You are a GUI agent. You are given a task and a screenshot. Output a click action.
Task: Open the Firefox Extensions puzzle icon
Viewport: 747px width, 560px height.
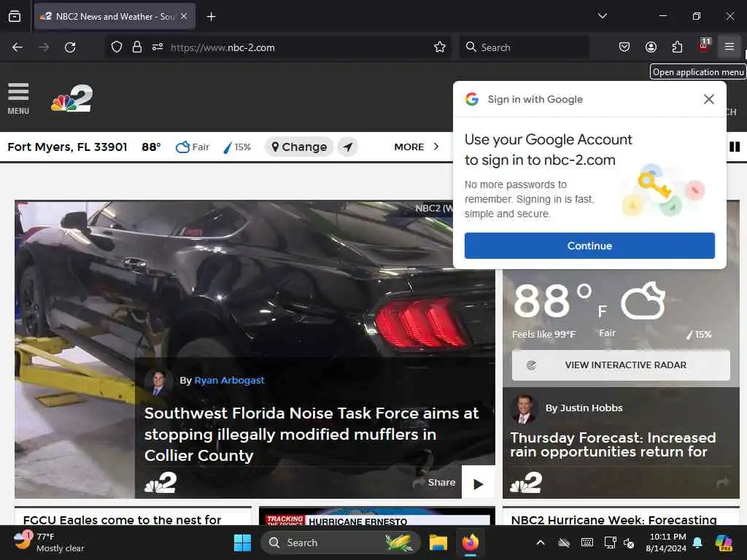point(677,47)
